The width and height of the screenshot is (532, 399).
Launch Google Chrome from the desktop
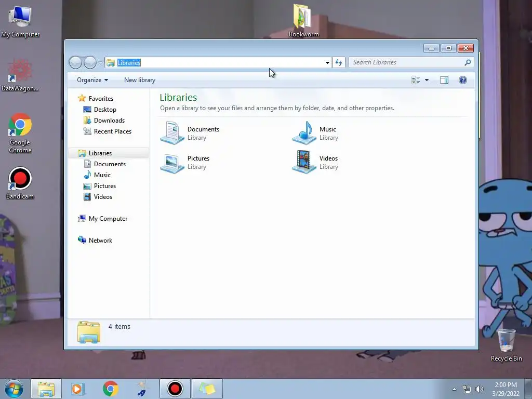coord(20,133)
